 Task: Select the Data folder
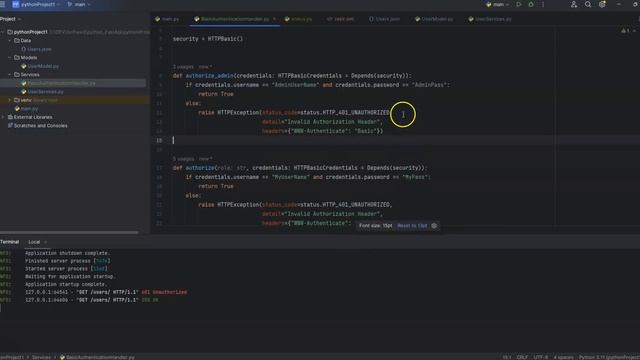pos(25,40)
